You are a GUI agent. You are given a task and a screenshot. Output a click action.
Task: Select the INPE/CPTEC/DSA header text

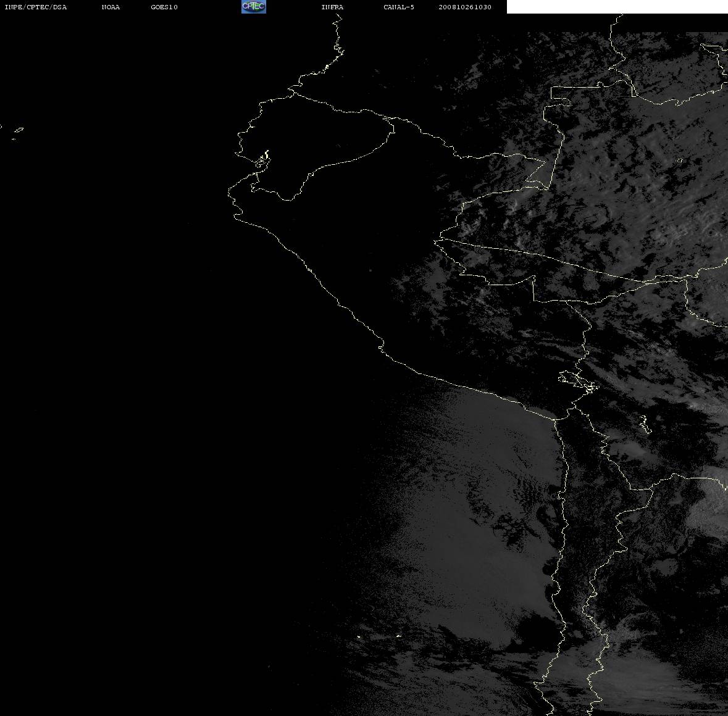pos(36,7)
